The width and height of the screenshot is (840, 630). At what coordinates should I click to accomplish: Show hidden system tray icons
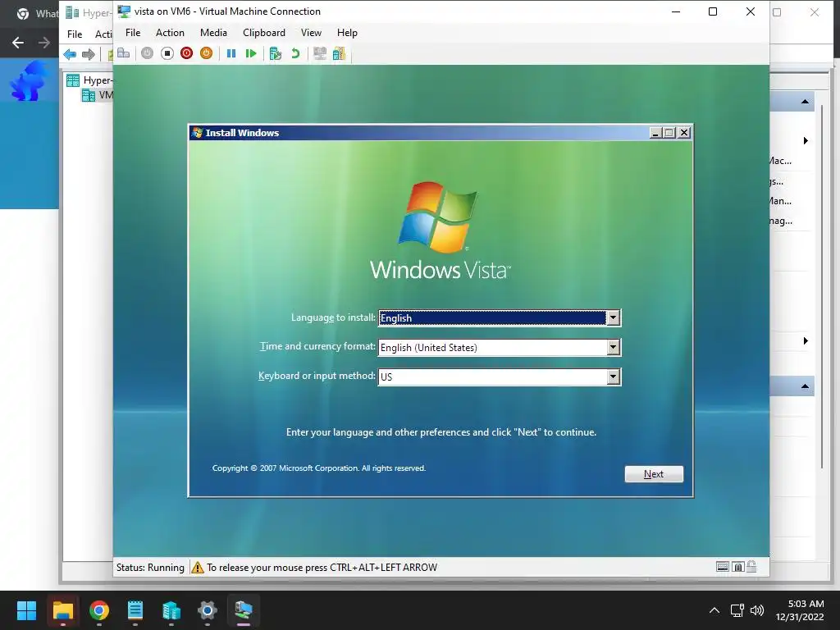(x=714, y=610)
